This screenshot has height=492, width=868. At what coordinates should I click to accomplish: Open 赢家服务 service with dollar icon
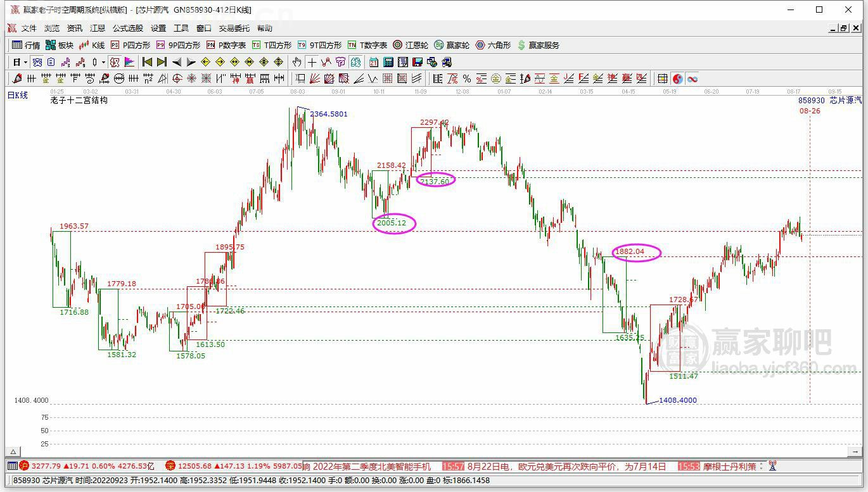539,45
